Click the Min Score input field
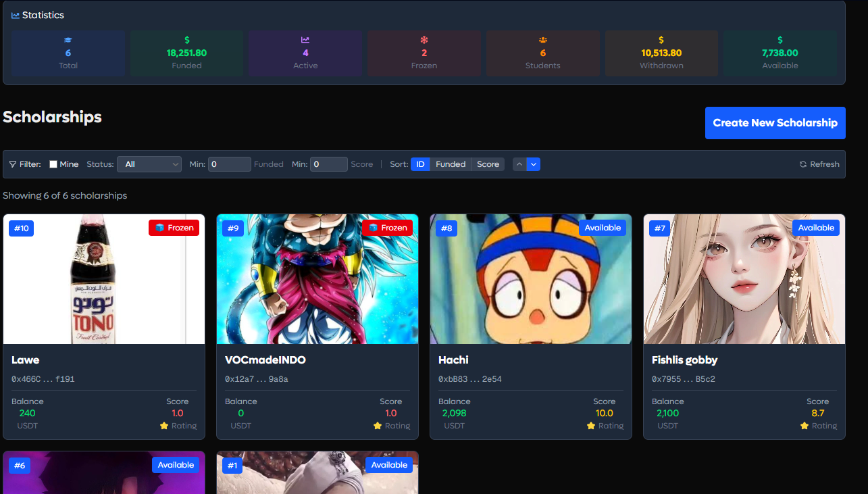Screen dimensions: 868x494 pyautogui.click(x=330, y=164)
